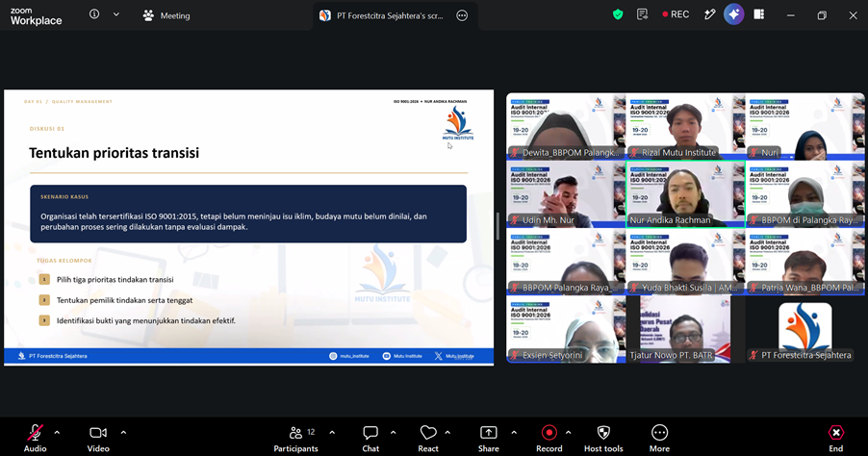
Task: Open Host tools shield
Action: click(x=603, y=439)
